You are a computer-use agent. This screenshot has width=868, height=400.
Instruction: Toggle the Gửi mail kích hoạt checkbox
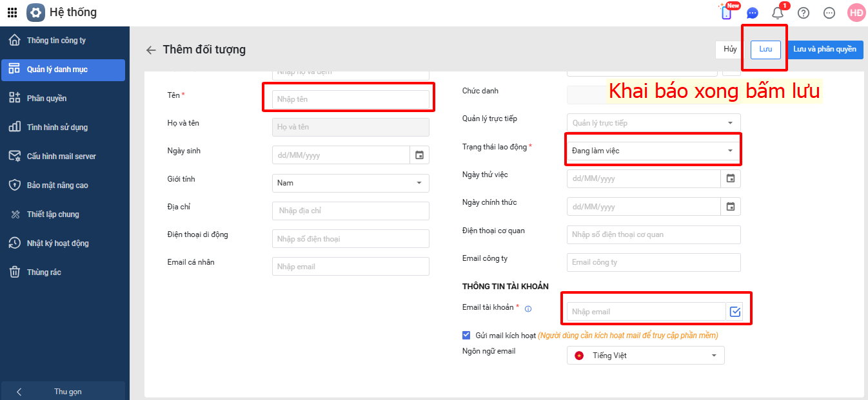click(466, 335)
